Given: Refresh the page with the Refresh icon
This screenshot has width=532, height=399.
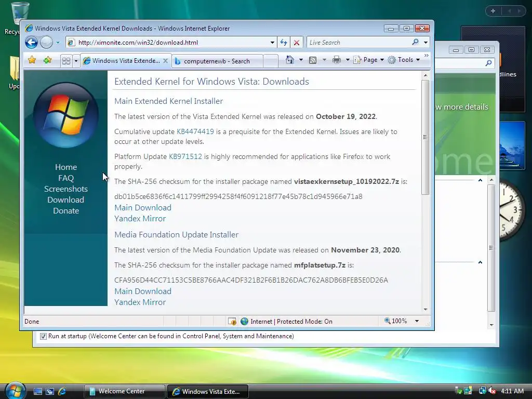Looking at the screenshot, I should [283, 43].
